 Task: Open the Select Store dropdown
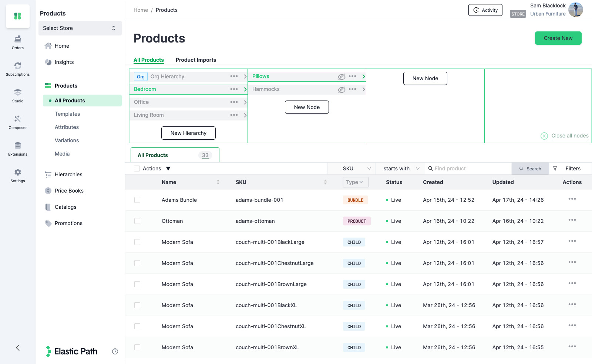(80, 28)
